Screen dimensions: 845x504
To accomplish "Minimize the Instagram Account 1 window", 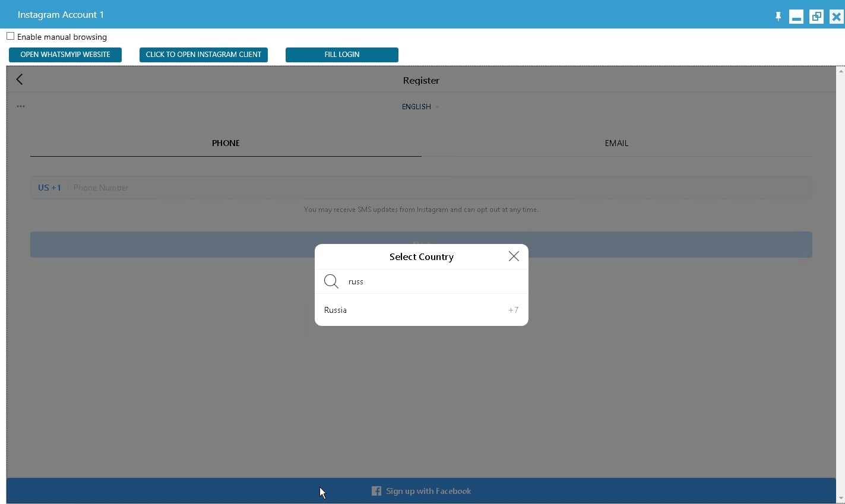I will (x=796, y=17).
